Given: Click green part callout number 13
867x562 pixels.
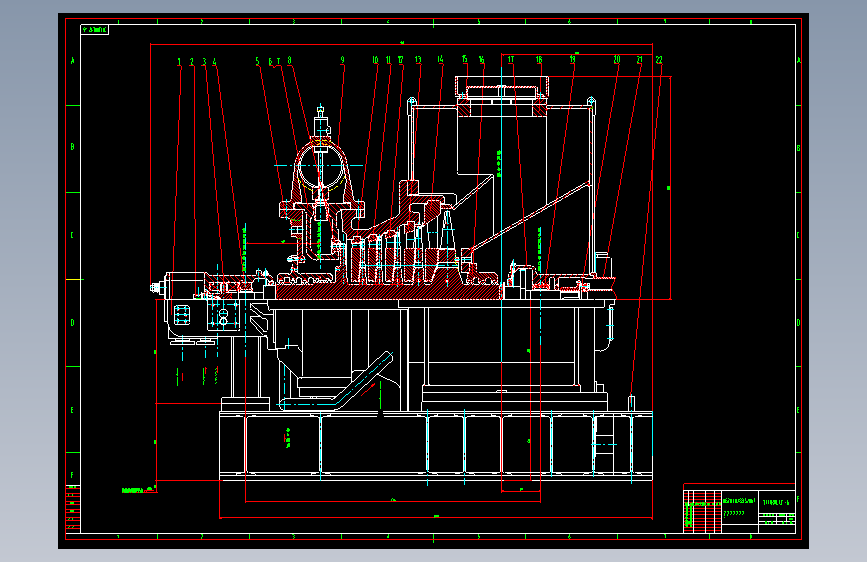Looking at the screenshot, I should coord(418,60).
